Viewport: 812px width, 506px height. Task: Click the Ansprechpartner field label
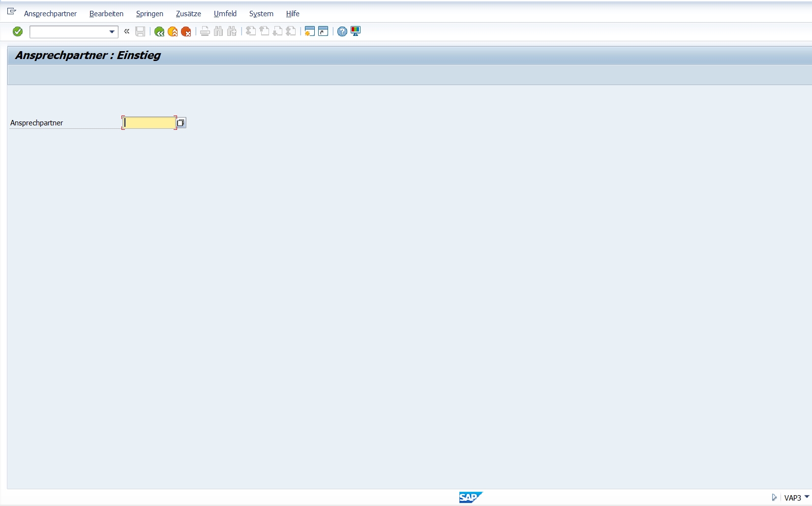click(x=36, y=123)
